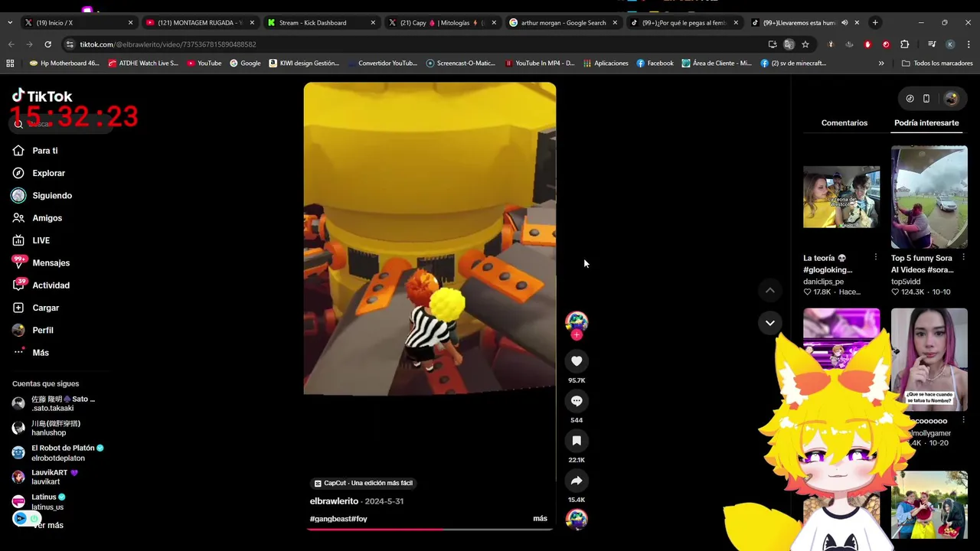
Task: Open the extensions puzzle icon
Action: [x=904, y=44]
